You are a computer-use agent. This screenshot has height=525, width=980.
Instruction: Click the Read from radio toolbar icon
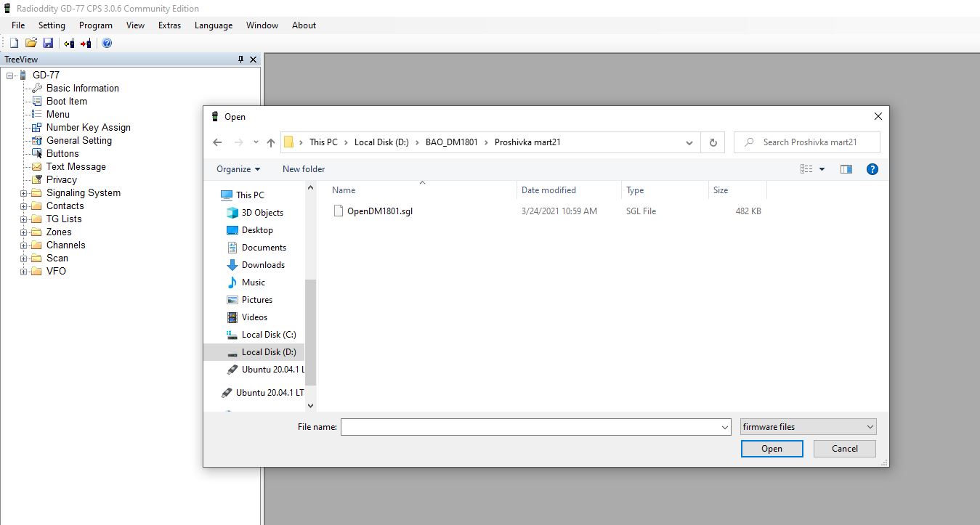(69, 44)
